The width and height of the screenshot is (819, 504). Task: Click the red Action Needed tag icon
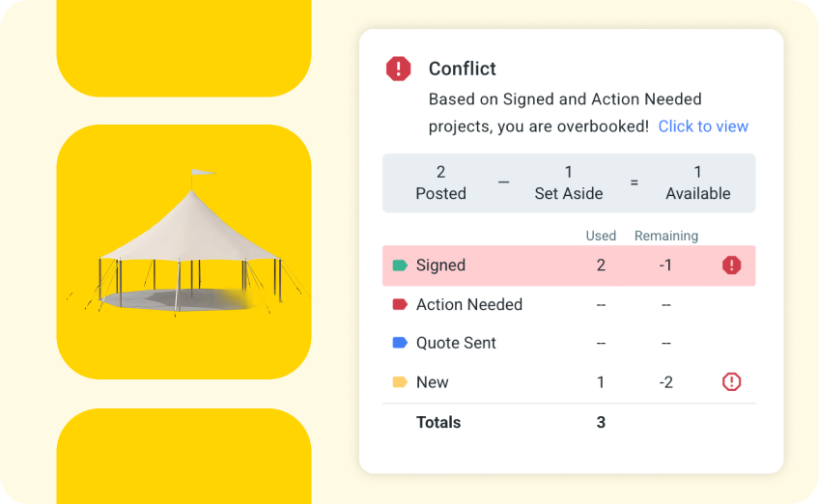[x=400, y=304]
